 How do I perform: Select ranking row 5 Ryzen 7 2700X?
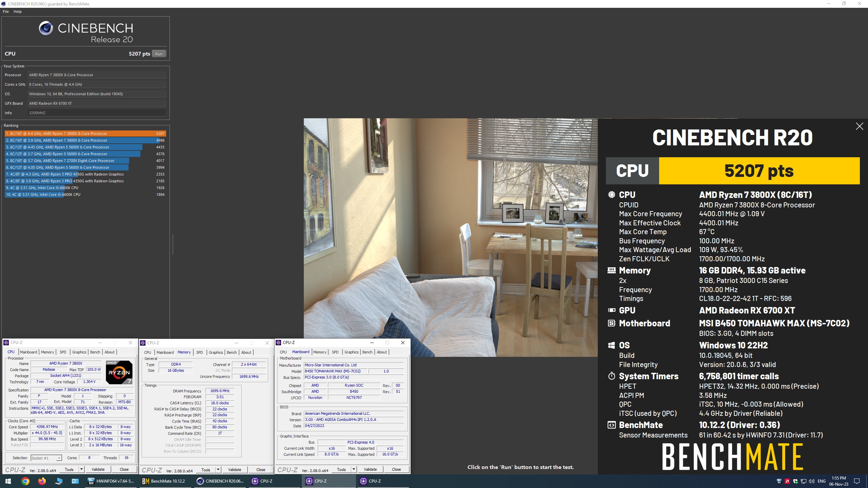point(85,161)
